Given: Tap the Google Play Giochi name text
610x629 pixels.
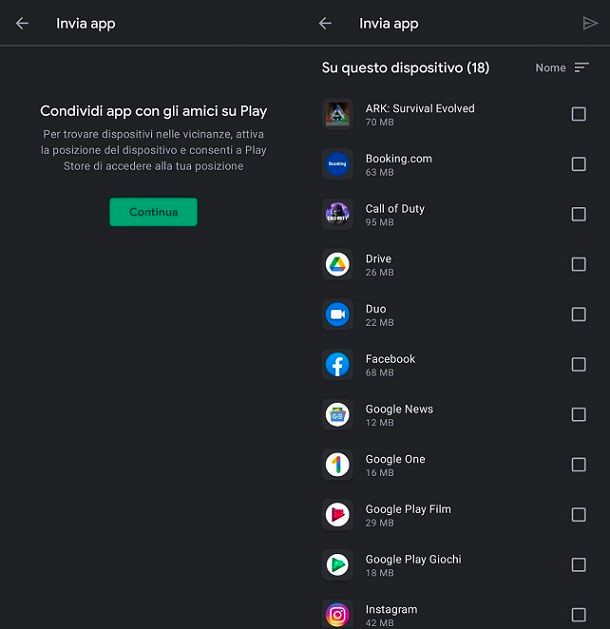Looking at the screenshot, I should point(413,559).
